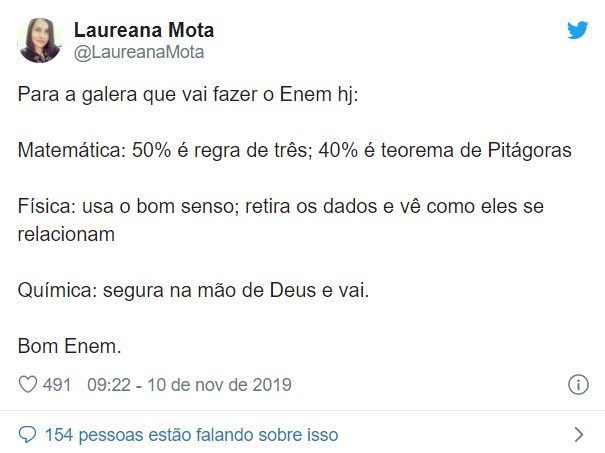Open the tweet info circle icon
Image resolution: width=605 pixels, height=453 pixels.
point(578,384)
